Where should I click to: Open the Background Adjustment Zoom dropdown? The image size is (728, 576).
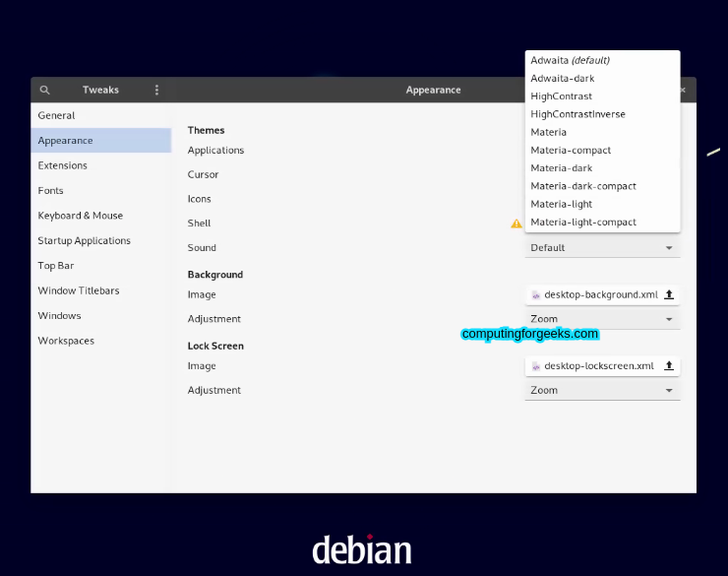click(603, 319)
